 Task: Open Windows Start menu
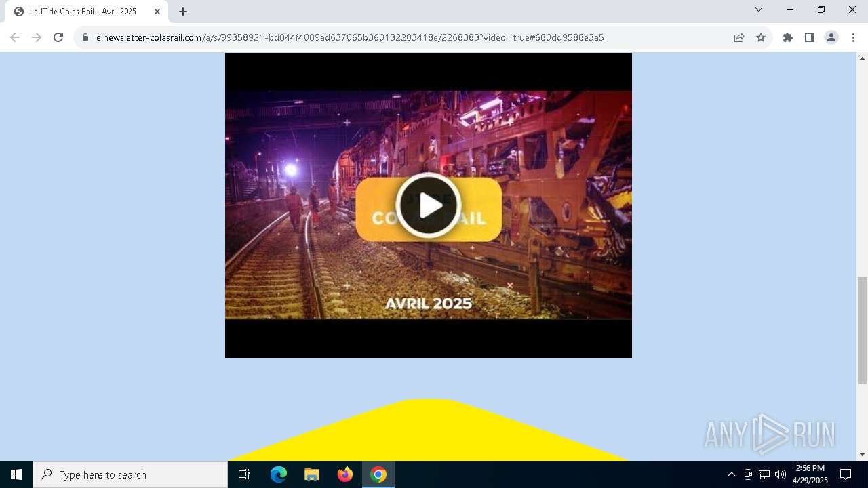point(16,474)
